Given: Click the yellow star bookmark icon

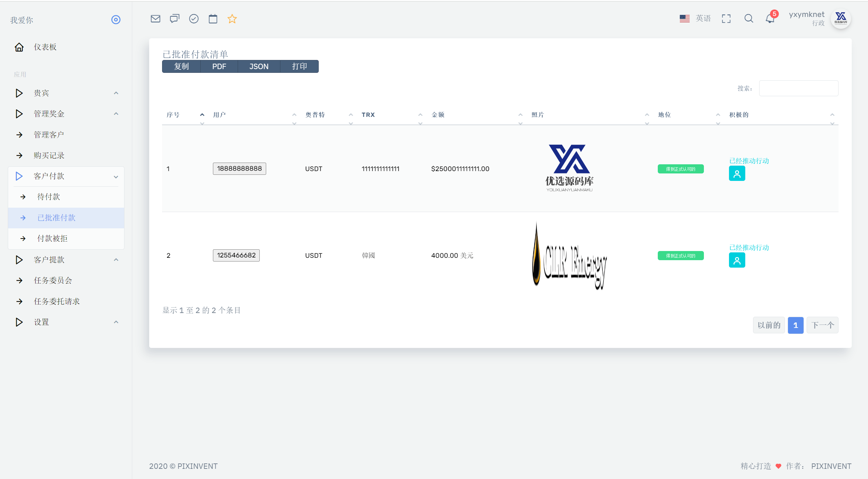Looking at the screenshot, I should [232, 19].
